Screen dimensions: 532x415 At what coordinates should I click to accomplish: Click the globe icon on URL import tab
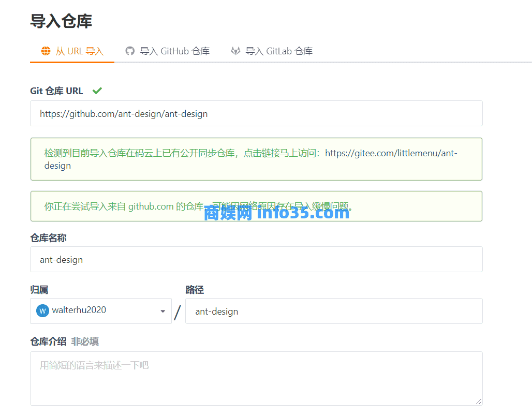pos(46,51)
